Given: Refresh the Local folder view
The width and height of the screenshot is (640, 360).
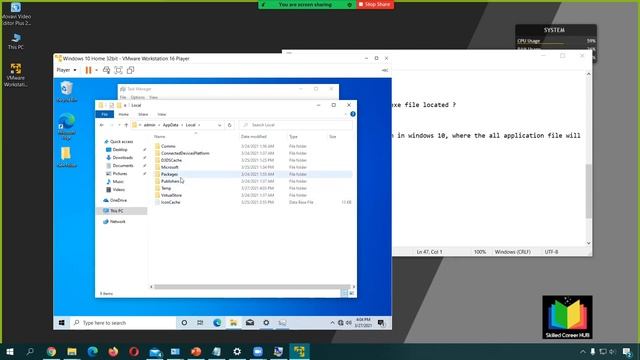Looking at the screenshot, I should (x=229, y=125).
